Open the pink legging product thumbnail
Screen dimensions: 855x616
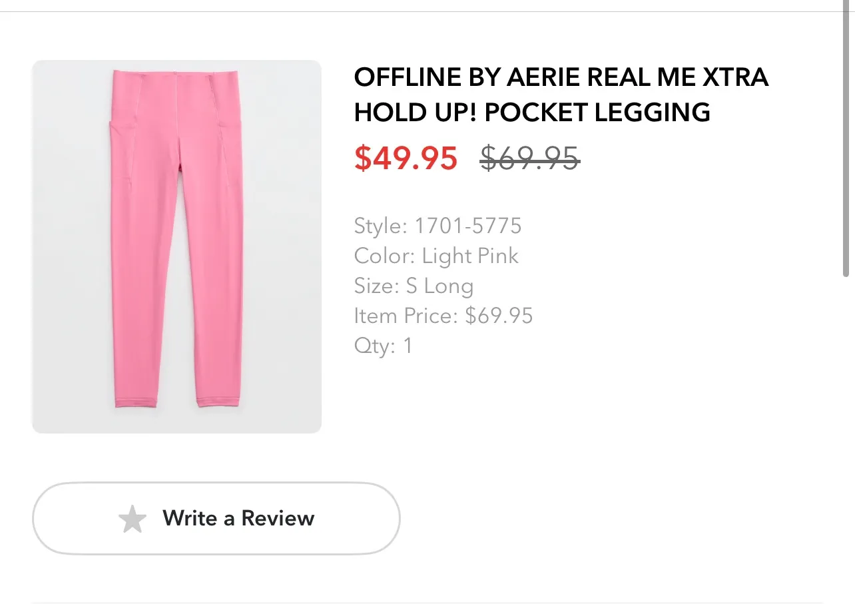(176, 245)
